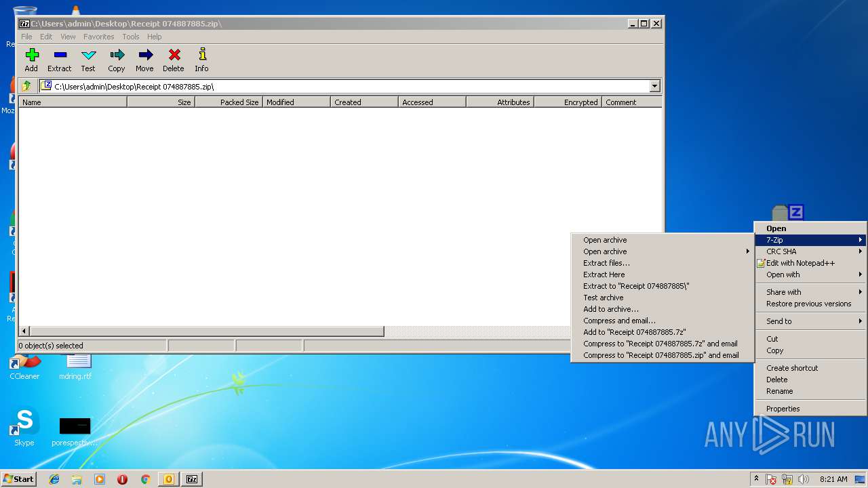Sort by Accessed column header
Image resolution: width=868 pixels, height=488 pixels.
tap(432, 102)
